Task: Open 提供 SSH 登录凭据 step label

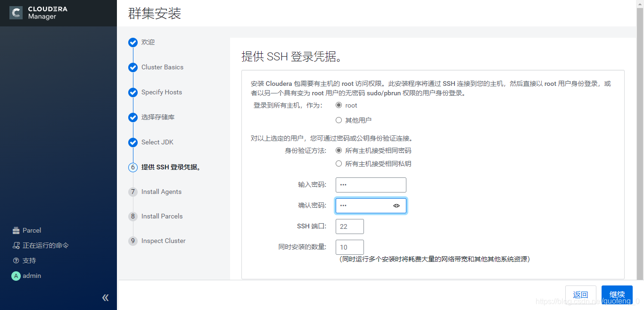Action: (172, 168)
